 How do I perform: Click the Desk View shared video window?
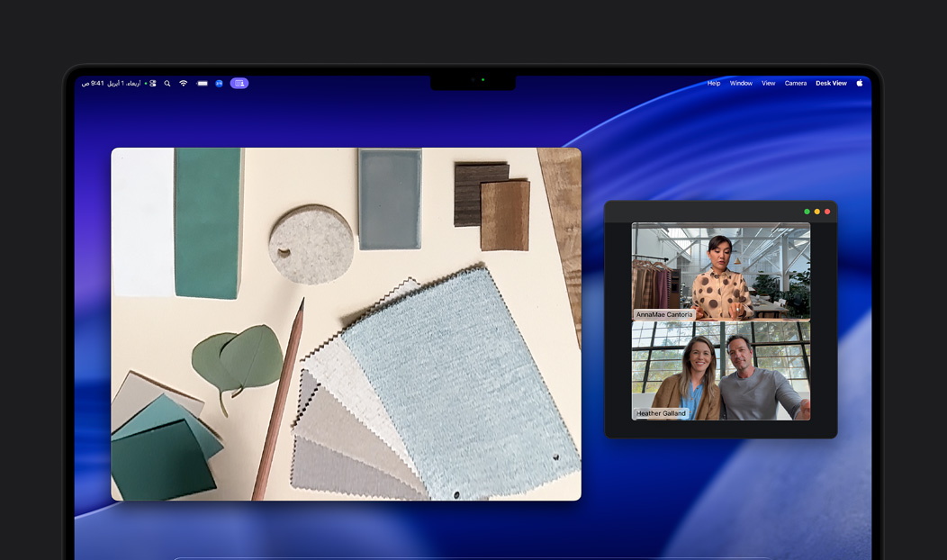[346, 324]
